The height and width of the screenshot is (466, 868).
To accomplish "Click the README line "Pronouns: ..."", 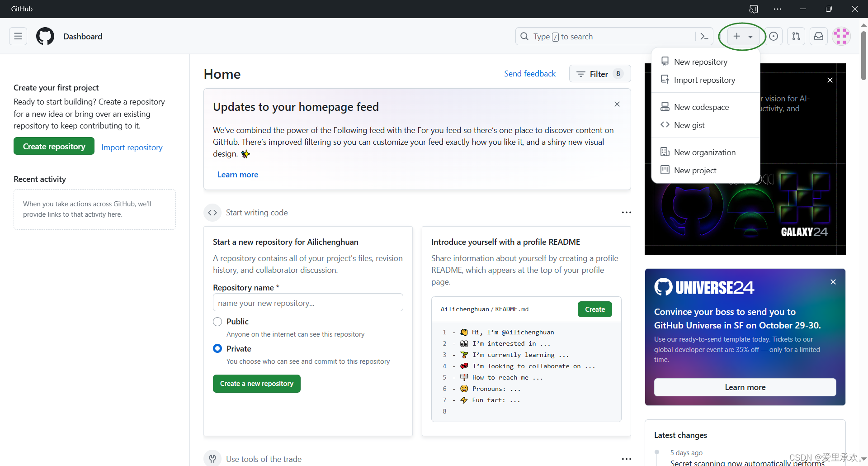I will click(491, 389).
